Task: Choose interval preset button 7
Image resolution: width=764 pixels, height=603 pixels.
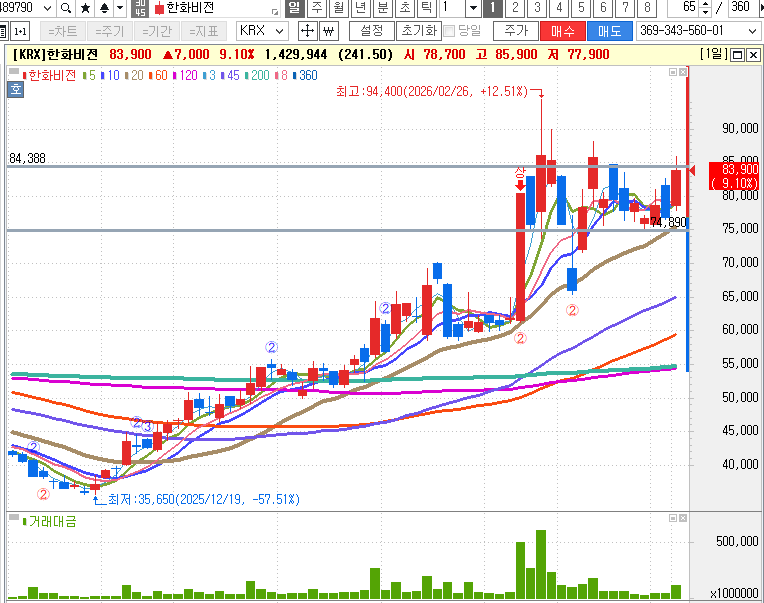Action: [x=625, y=7]
